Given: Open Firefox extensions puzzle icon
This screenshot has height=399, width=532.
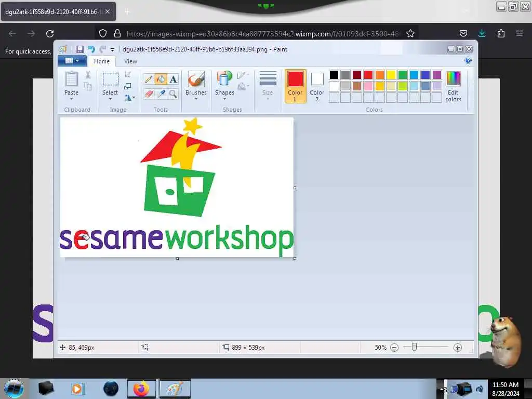Looking at the screenshot, I should [x=501, y=33].
